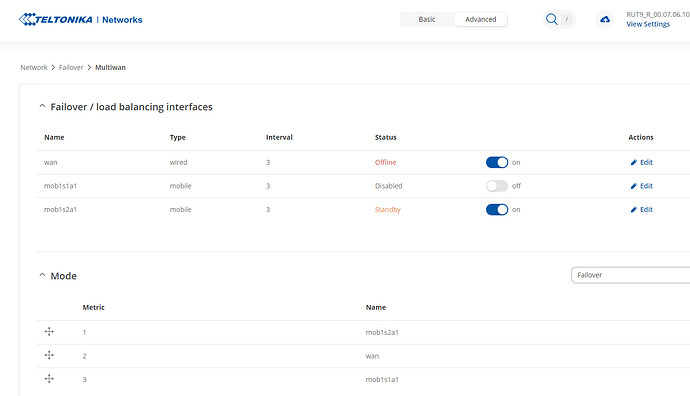Turn off the mob1s2a1 toggle switch
Image resolution: width=690 pixels, height=396 pixels.
click(x=497, y=209)
